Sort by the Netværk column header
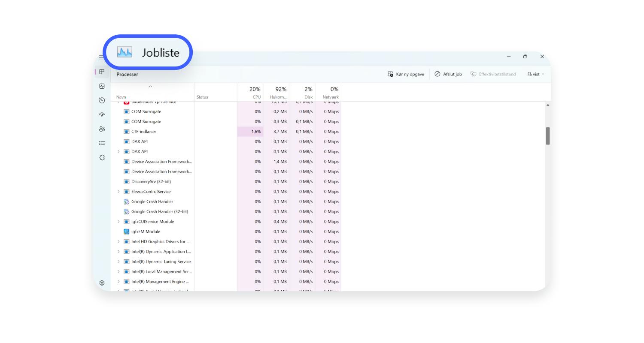The width and height of the screenshot is (644, 343). pos(328,92)
